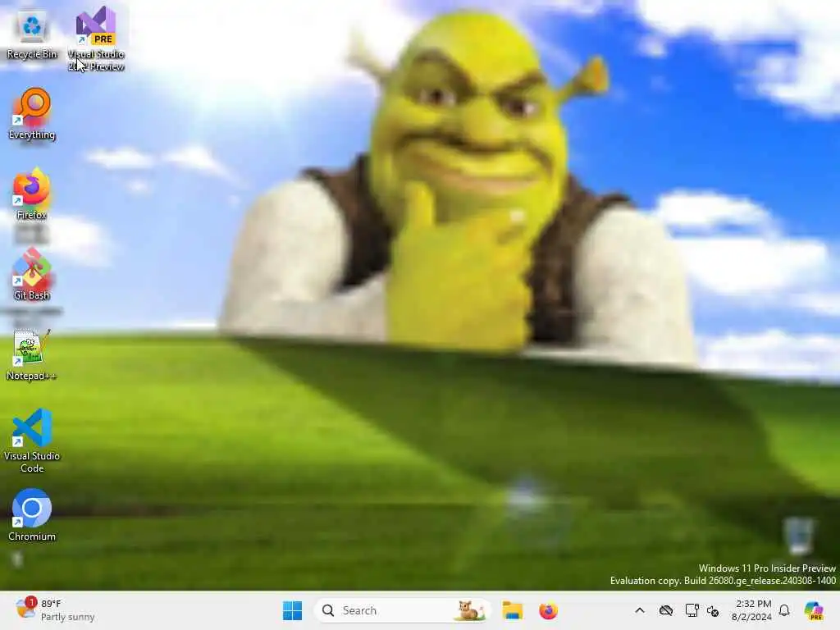This screenshot has height=630, width=840.
Task: Open the notification bell
Action: click(x=784, y=610)
